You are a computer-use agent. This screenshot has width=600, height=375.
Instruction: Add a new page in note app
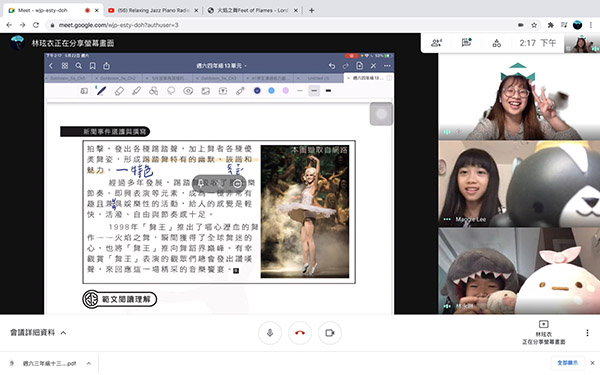(x=359, y=66)
